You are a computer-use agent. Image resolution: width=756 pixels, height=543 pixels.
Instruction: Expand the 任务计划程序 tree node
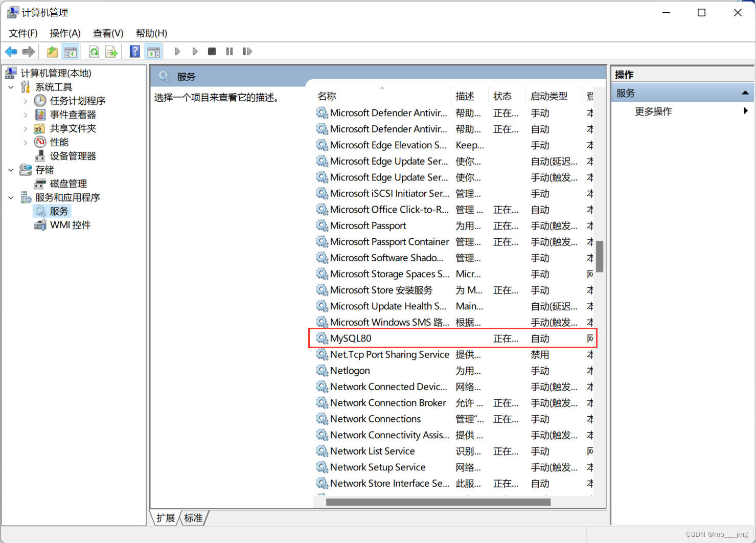pos(25,101)
